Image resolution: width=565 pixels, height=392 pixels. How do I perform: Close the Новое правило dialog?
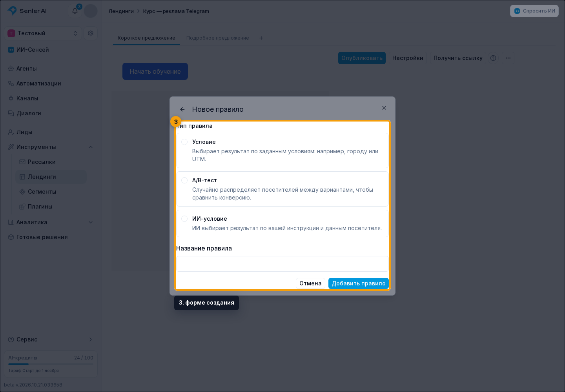pos(384,108)
